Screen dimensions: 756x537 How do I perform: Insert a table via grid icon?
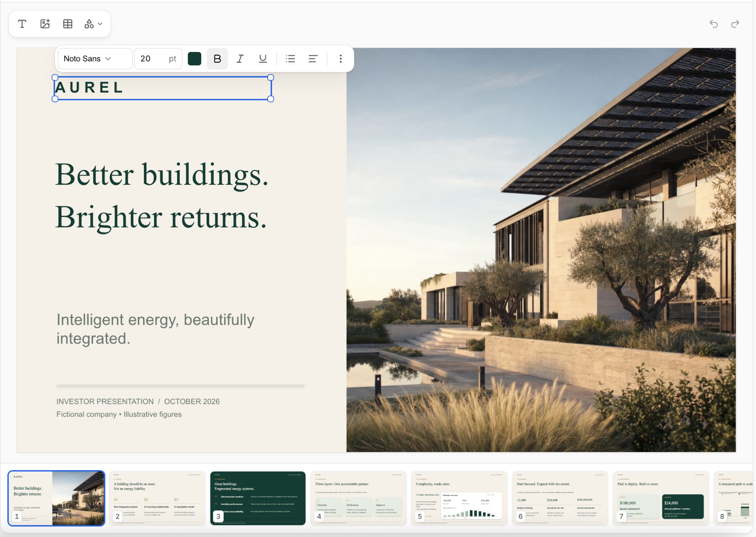(68, 24)
